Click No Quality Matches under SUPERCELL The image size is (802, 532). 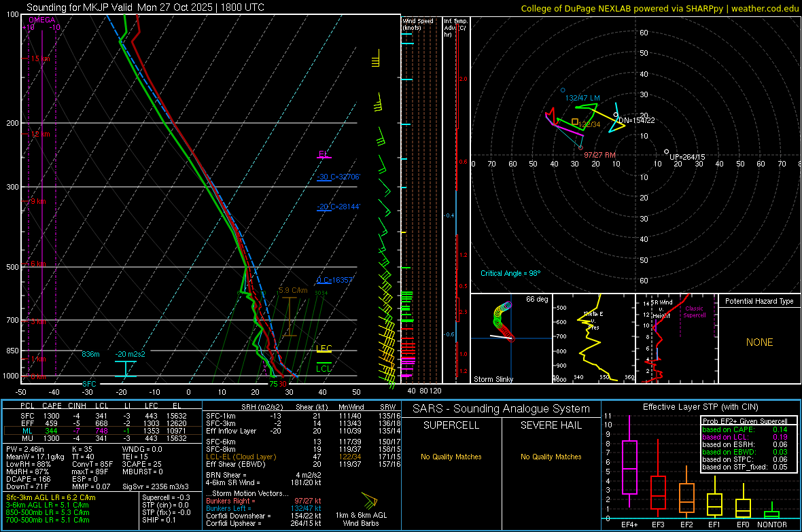click(x=451, y=457)
